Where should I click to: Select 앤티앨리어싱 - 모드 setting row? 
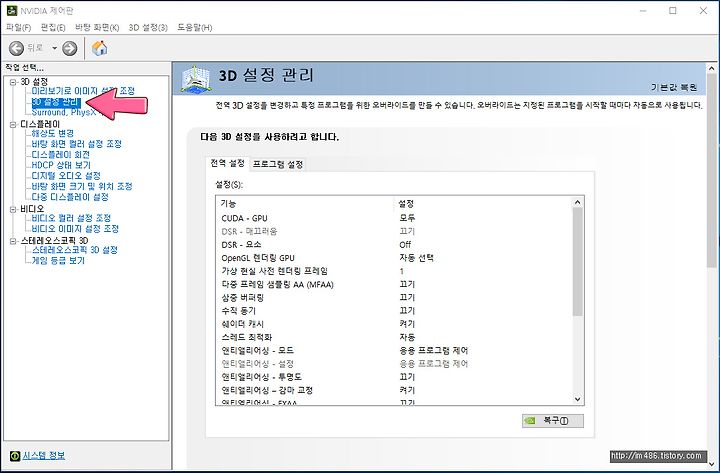(x=394, y=350)
